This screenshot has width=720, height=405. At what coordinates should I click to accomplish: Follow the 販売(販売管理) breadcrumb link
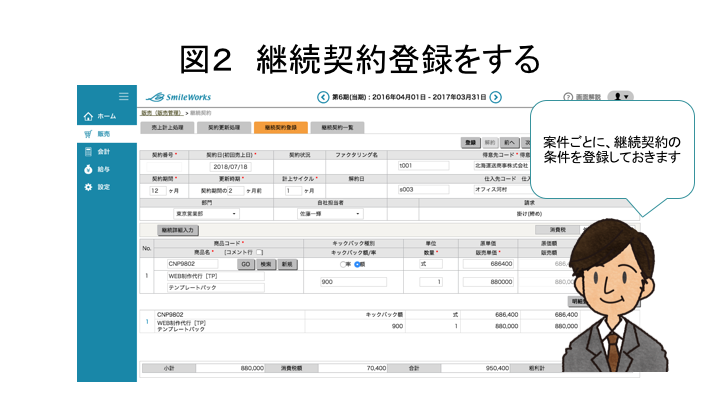(162, 113)
